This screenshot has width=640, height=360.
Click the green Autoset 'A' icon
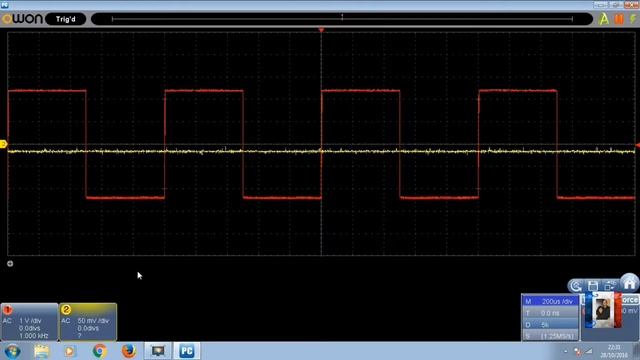pos(604,19)
